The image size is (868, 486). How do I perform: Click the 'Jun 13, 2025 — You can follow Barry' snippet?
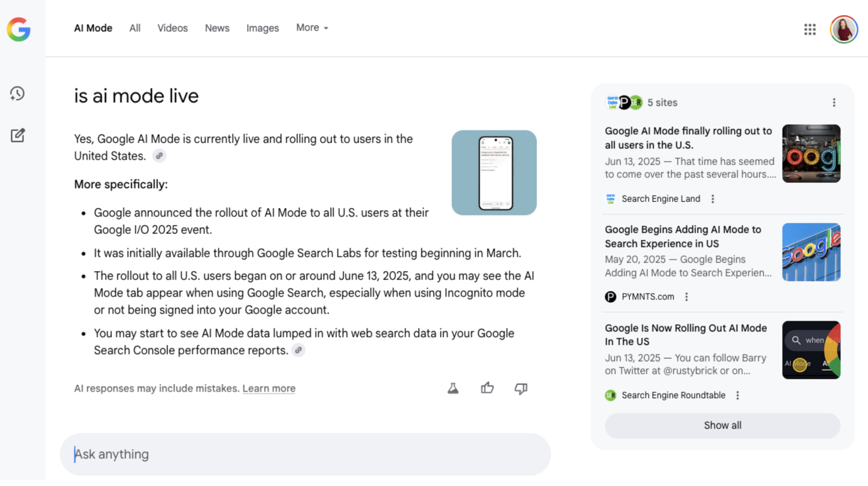click(x=686, y=364)
